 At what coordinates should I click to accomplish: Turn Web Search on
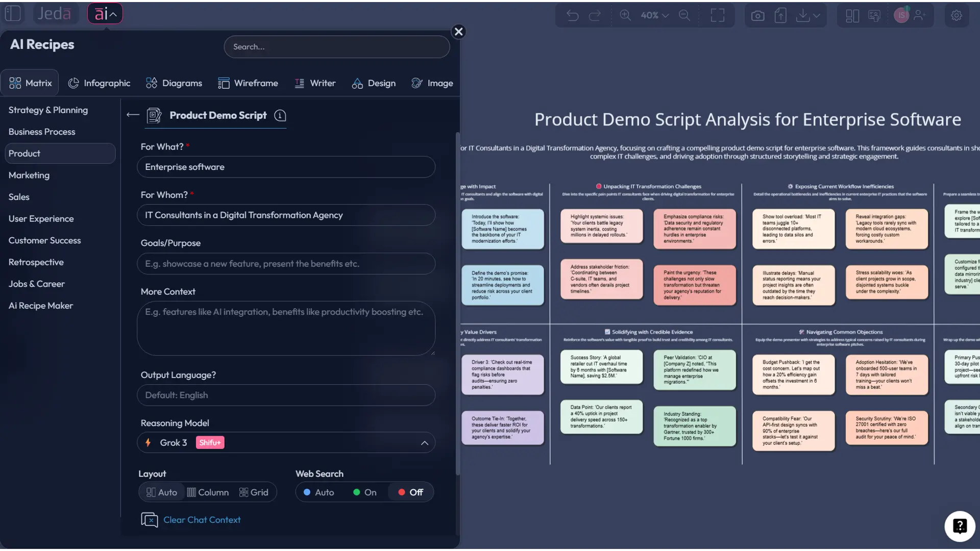(x=364, y=492)
